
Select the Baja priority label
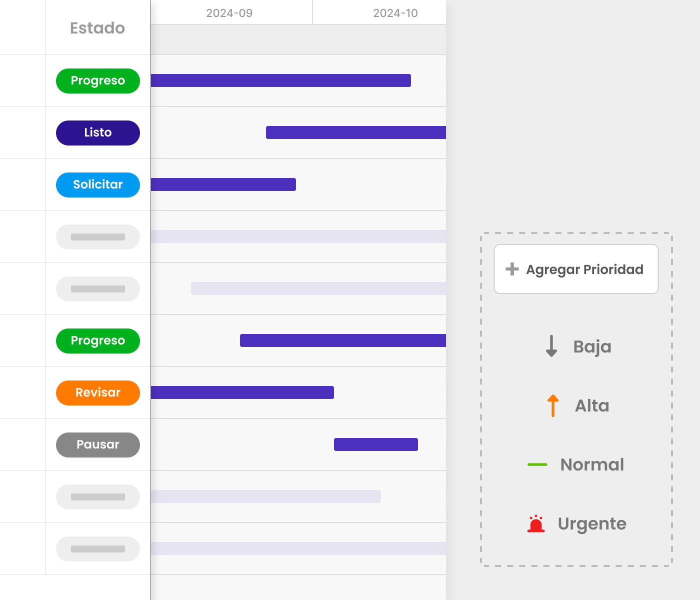pos(592,346)
